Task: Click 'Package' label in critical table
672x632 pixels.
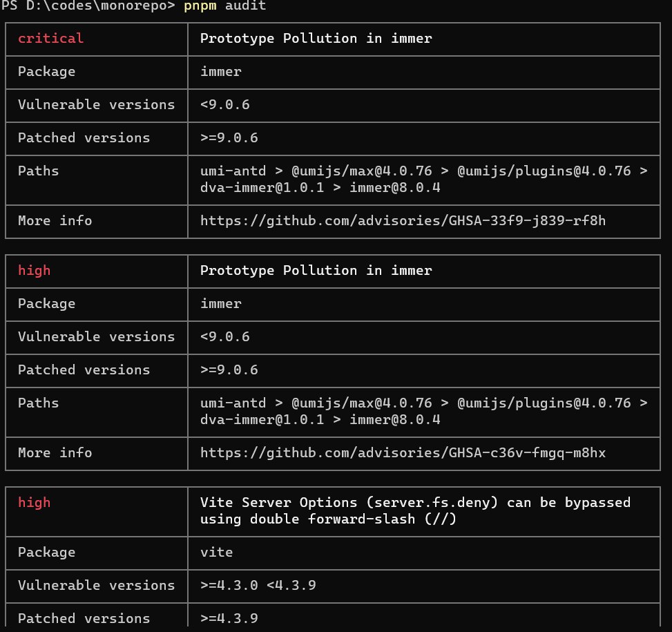Action: (x=47, y=72)
